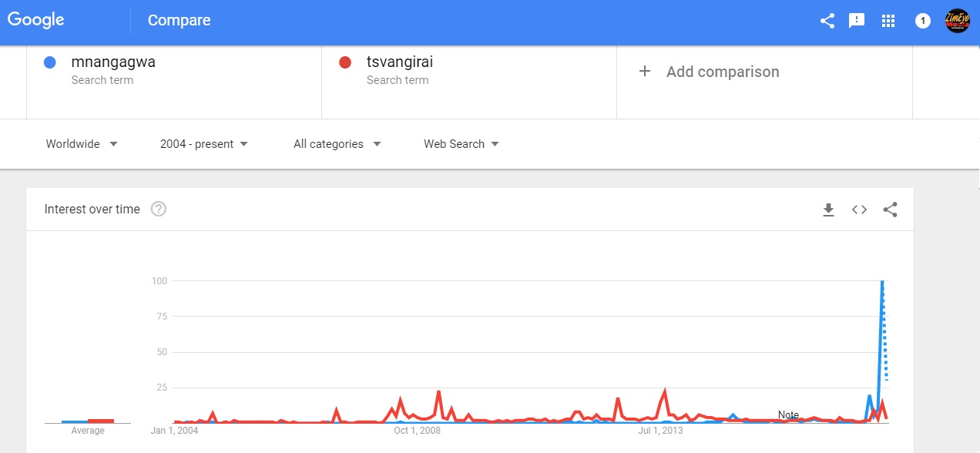Open the send feedback icon
The height and width of the screenshot is (453, 980).
[x=857, y=21]
